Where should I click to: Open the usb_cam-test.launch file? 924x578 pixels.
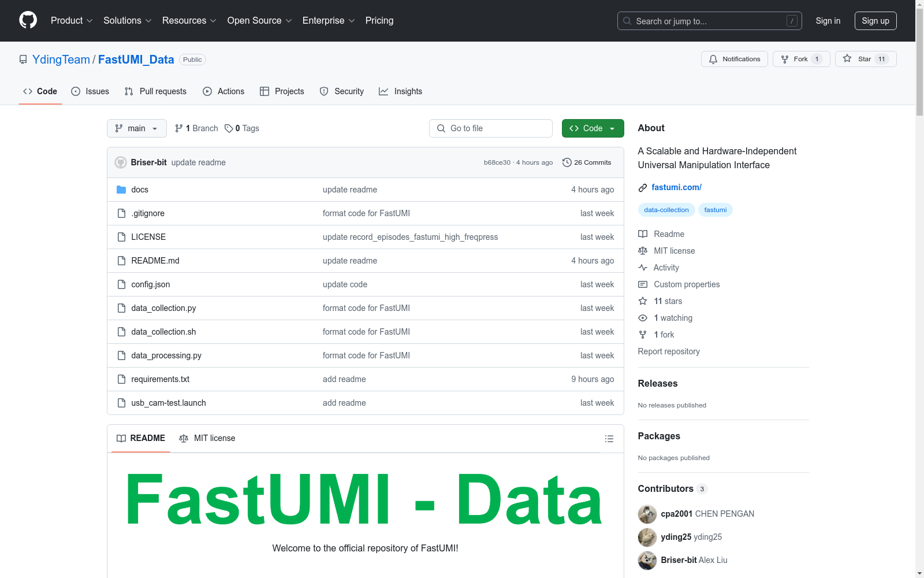(169, 403)
